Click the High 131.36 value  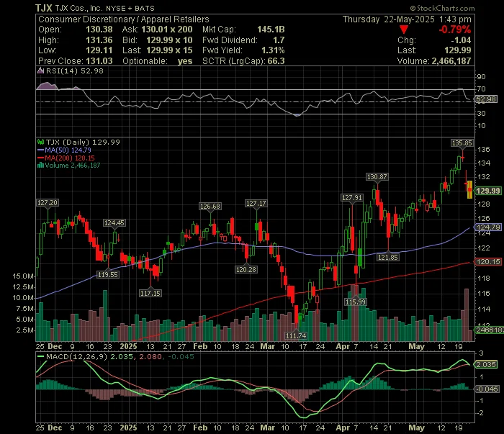click(x=99, y=40)
